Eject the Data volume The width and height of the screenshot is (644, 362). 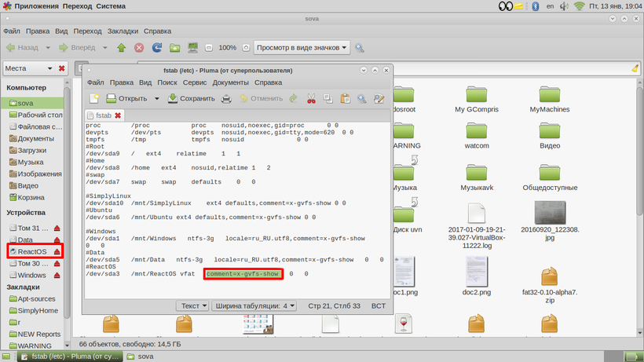[x=57, y=240]
